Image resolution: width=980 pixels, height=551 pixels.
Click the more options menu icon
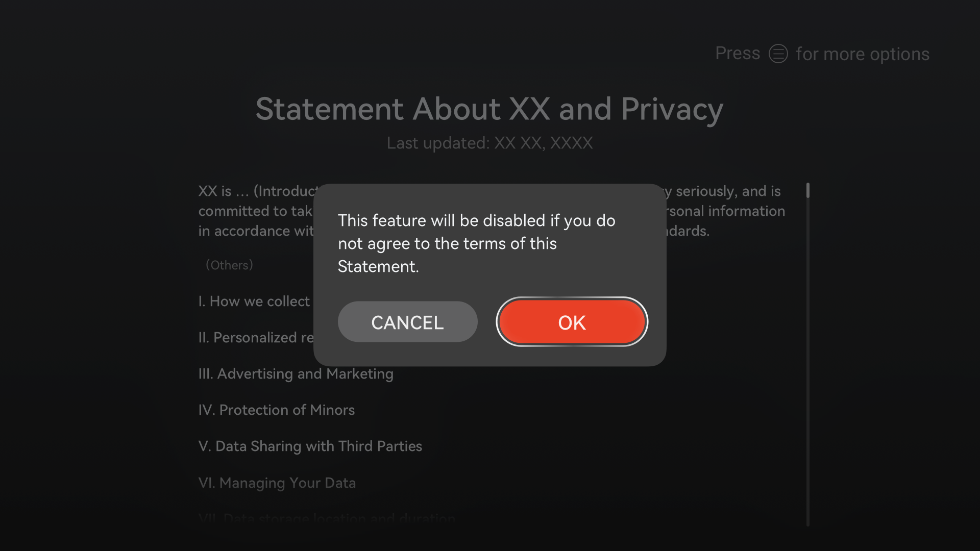point(778,54)
